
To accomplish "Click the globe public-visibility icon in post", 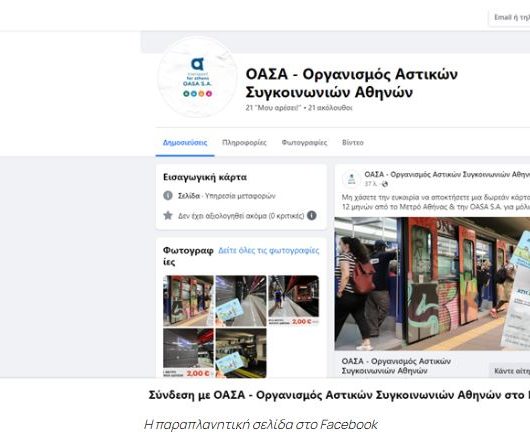I will 385,184.
